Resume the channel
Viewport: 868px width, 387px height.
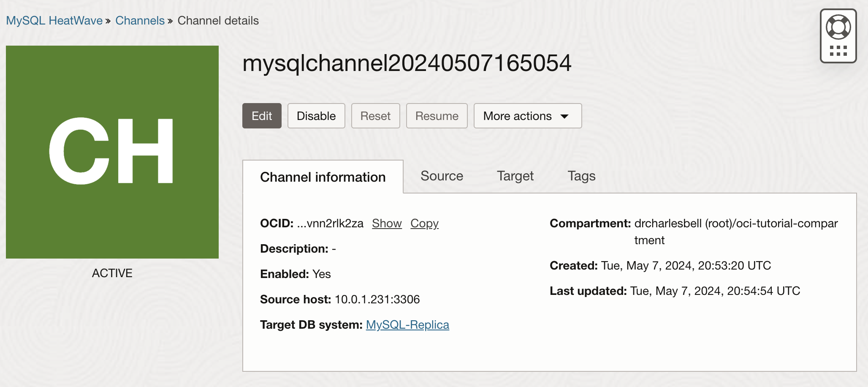(x=437, y=115)
